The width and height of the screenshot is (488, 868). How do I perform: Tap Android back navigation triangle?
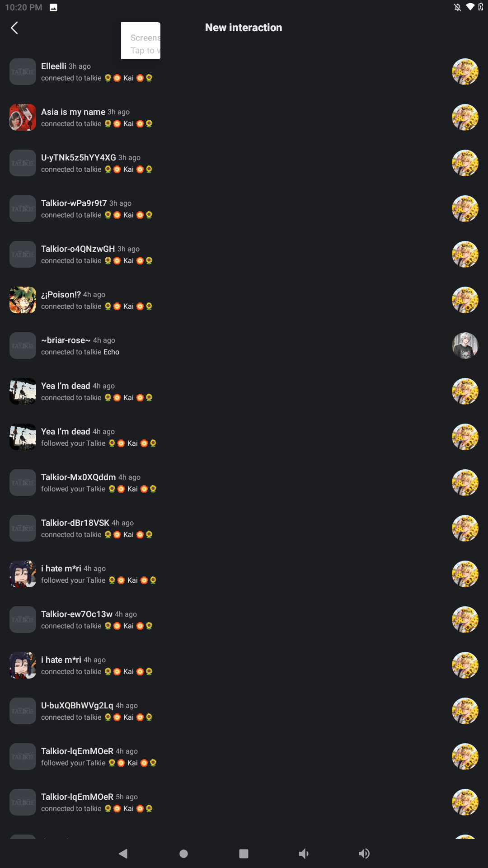click(x=123, y=854)
